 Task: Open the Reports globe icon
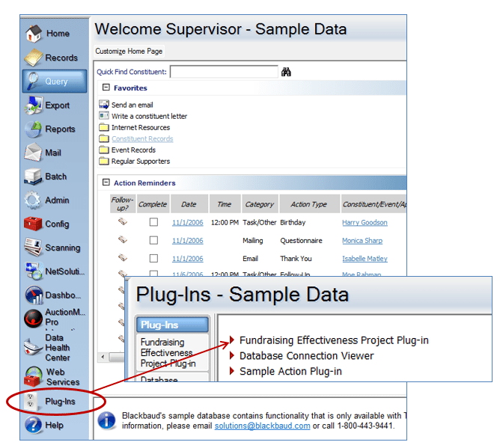coord(34,129)
